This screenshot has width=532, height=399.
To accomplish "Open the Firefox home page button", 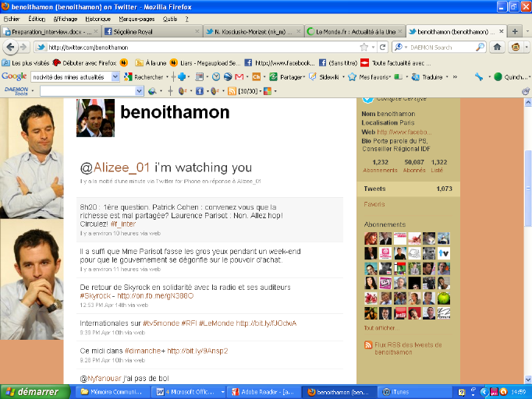I will pos(498,47).
